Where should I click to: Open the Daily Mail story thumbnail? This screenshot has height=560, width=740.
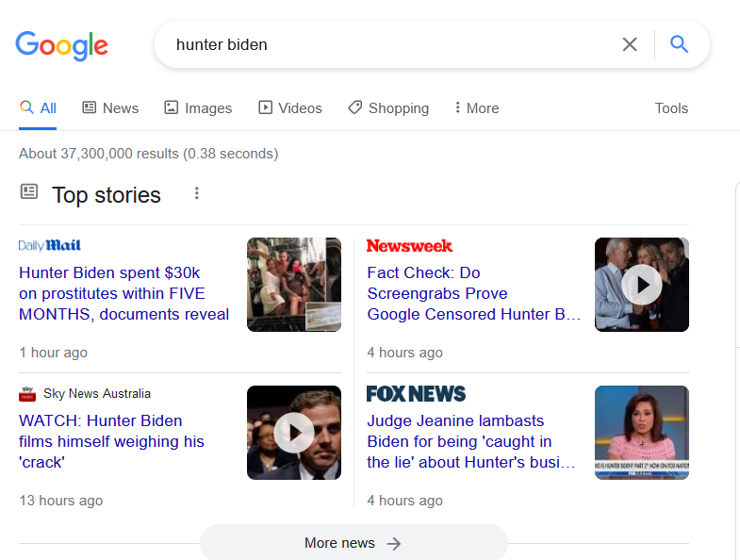(x=294, y=285)
